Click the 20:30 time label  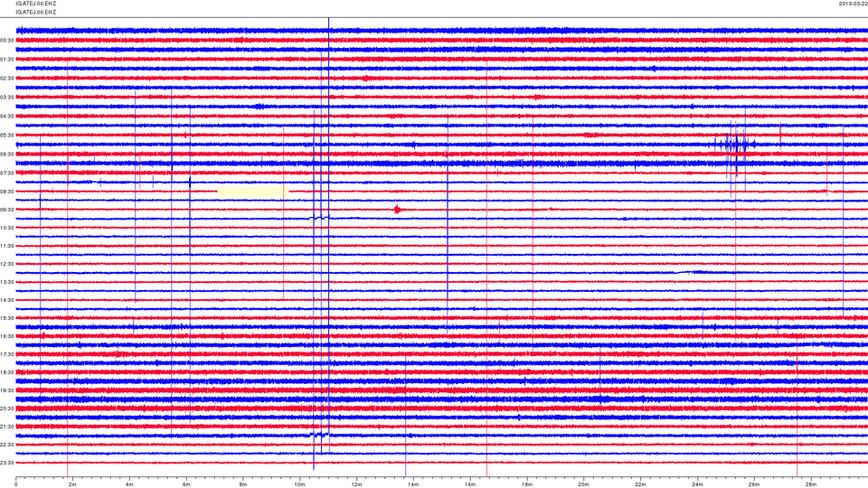(7, 408)
